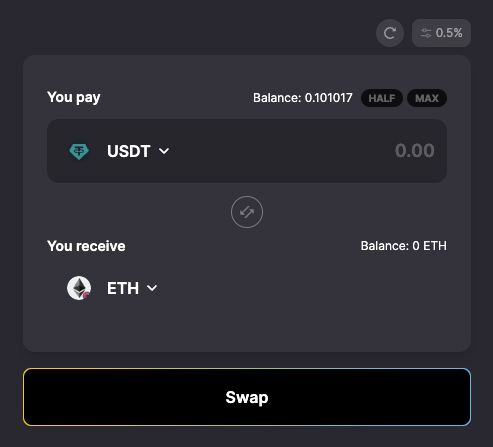This screenshot has height=447, width=493.
Task: Click the You receive heading
Action: pos(86,246)
